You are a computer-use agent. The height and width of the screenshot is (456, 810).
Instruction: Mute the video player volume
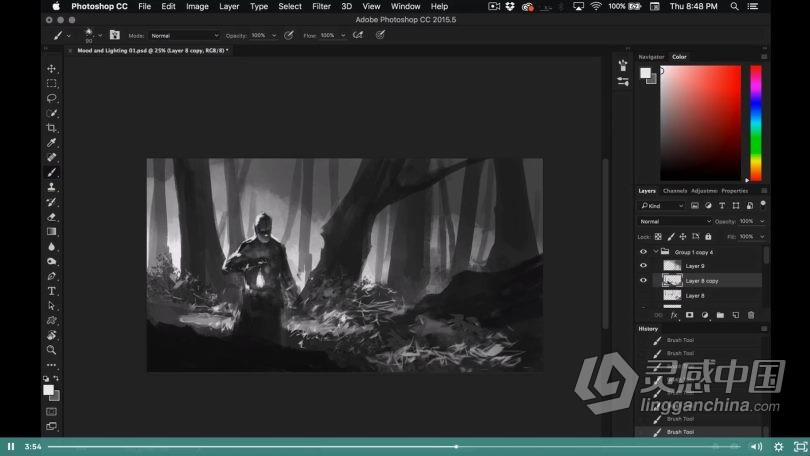(756, 447)
